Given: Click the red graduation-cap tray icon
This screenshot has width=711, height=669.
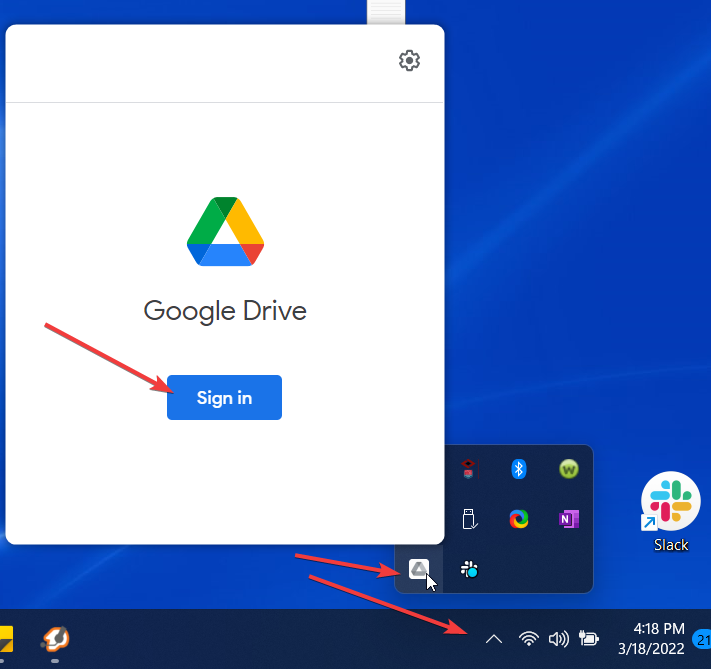Looking at the screenshot, I should [x=469, y=469].
